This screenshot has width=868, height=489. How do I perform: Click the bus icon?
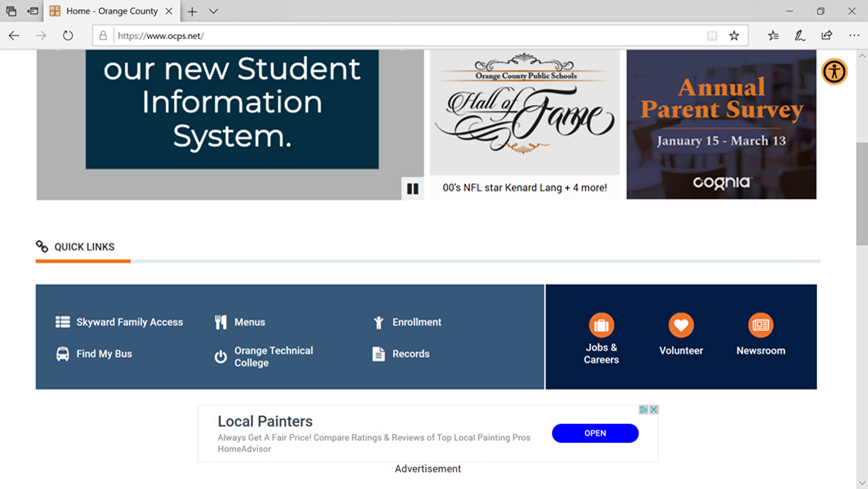(63, 354)
